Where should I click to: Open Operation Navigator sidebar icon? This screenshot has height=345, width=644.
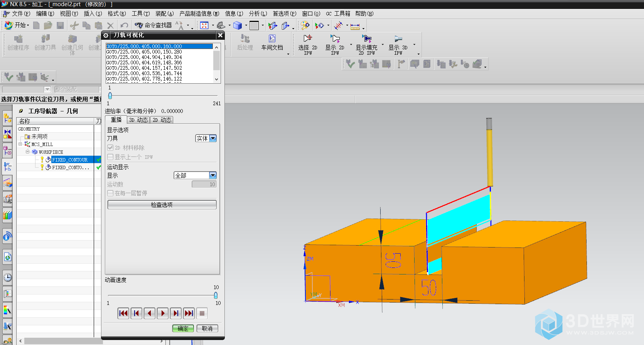pos(7,166)
